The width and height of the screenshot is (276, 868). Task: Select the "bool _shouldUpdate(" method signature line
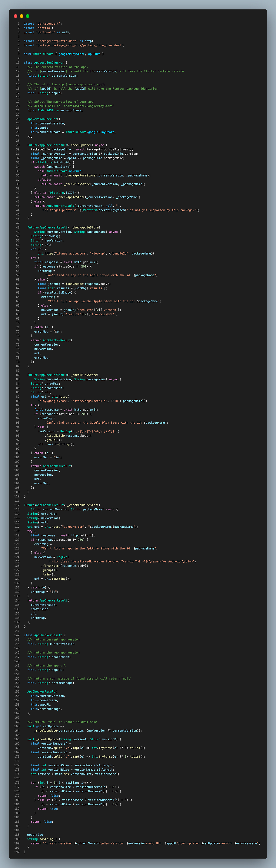tap(74, 739)
